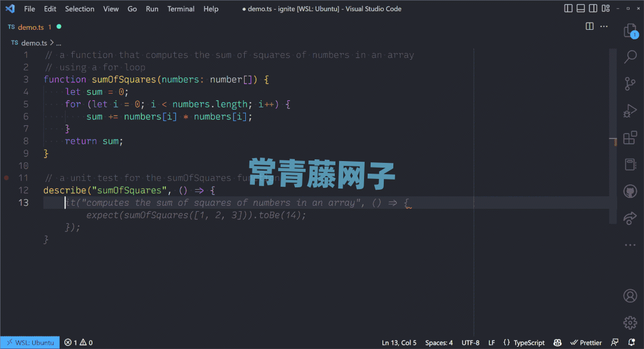This screenshot has width=644, height=349.
Task: Open the TypeScript language mode selector
Action: click(x=523, y=342)
